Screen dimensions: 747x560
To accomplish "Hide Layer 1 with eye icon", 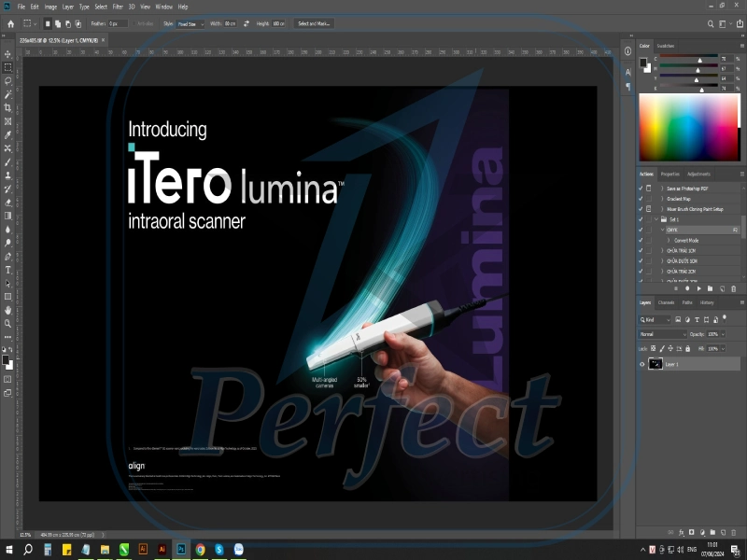I will click(x=641, y=364).
